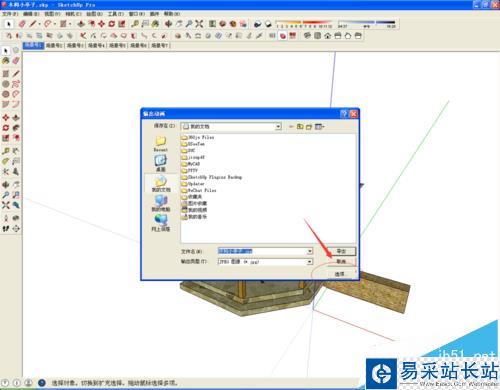Screen dimensions: 500x390
Task: Open Recent place in dialog sidebar
Action: (161, 144)
